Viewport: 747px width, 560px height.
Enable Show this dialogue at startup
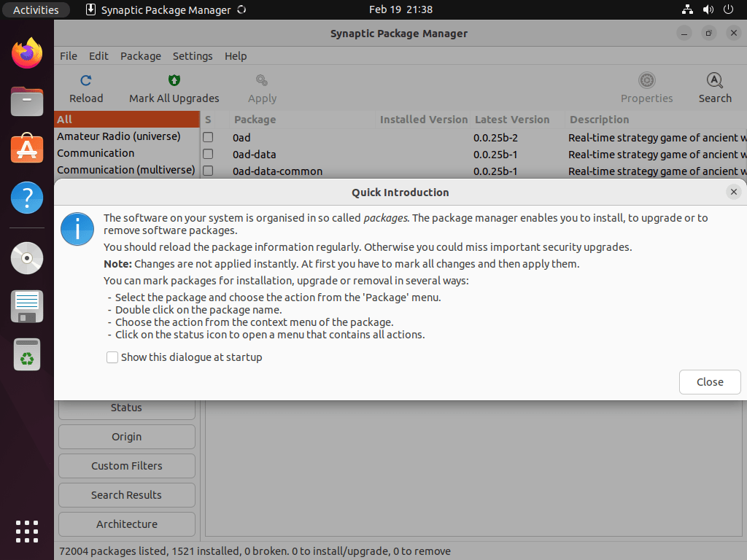[112, 357]
